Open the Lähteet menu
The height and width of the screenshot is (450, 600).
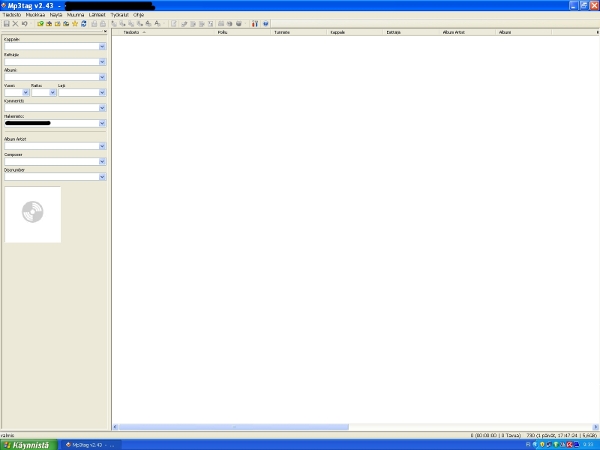97,15
